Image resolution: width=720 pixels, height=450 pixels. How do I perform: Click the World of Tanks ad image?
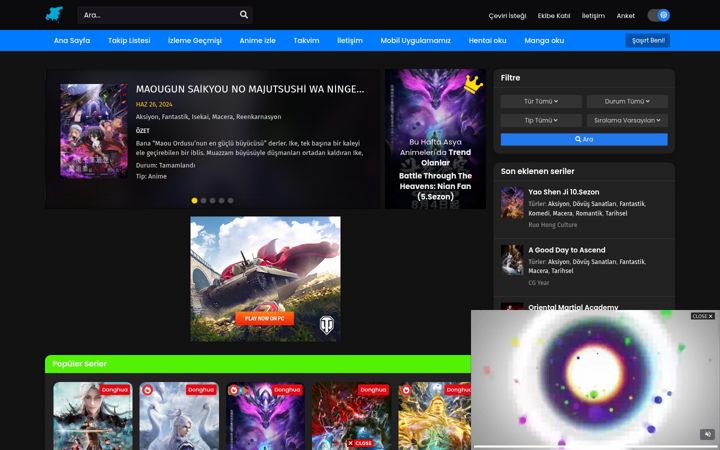(x=265, y=279)
